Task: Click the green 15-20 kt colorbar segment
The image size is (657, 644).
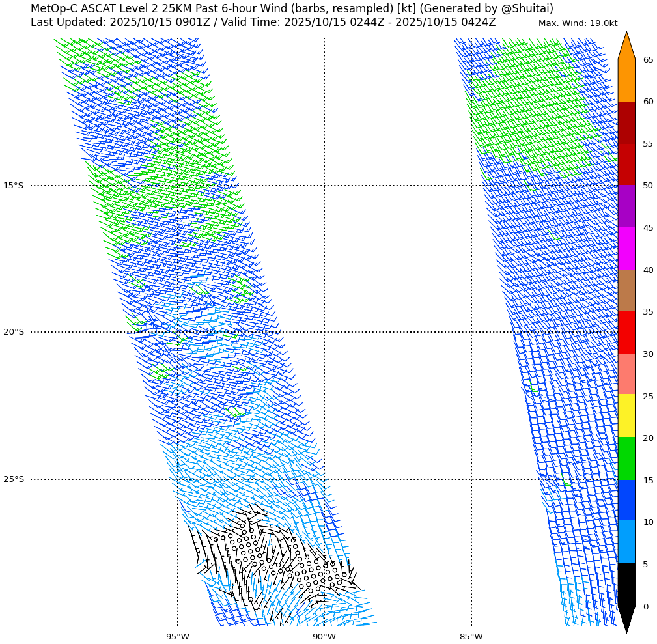Action: click(626, 458)
